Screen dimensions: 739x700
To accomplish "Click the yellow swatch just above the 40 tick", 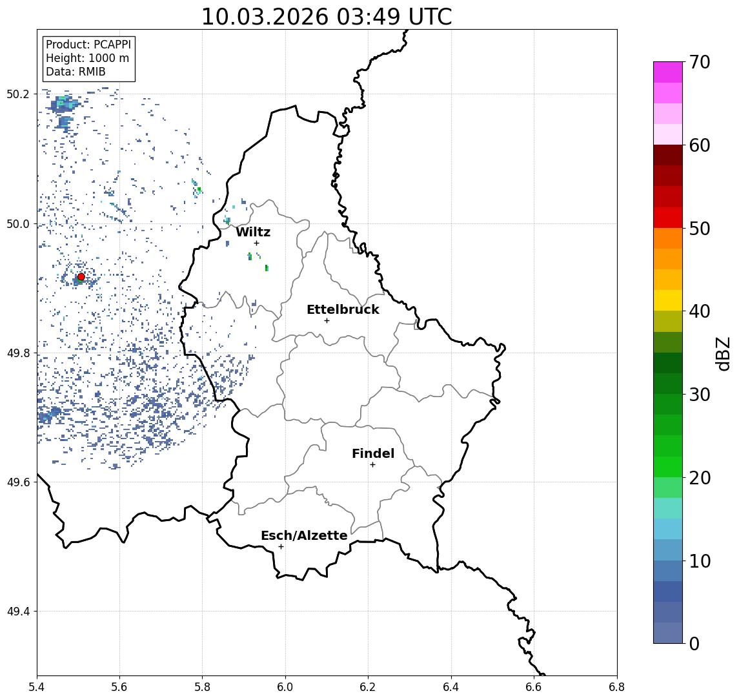I will pyautogui.click(x=668, y=300).
